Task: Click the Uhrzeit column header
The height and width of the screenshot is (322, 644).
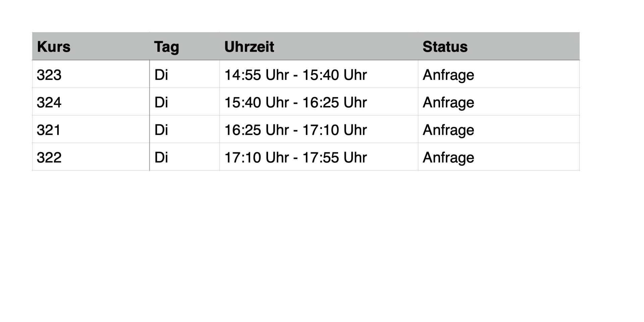Action: pos(249,47)
